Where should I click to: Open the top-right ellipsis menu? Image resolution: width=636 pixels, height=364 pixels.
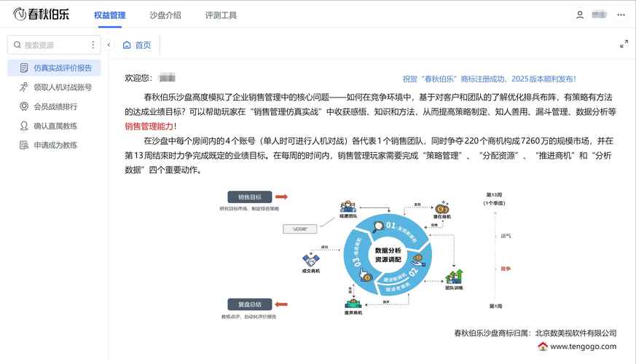(621, 15)
